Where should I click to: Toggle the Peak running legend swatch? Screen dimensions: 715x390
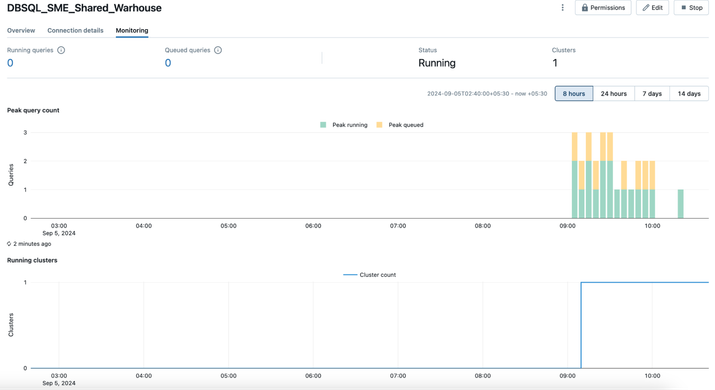point(323,125)
